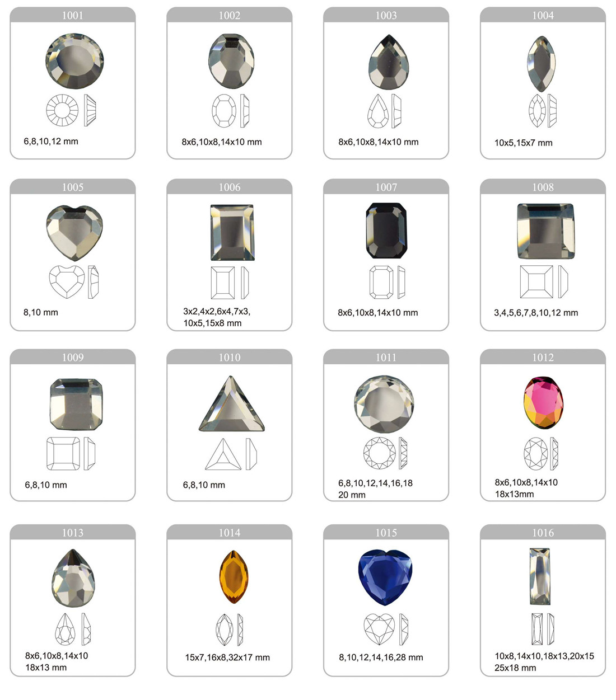Click the round top-view line diagram in card 1001

click(x=62, y=110)
